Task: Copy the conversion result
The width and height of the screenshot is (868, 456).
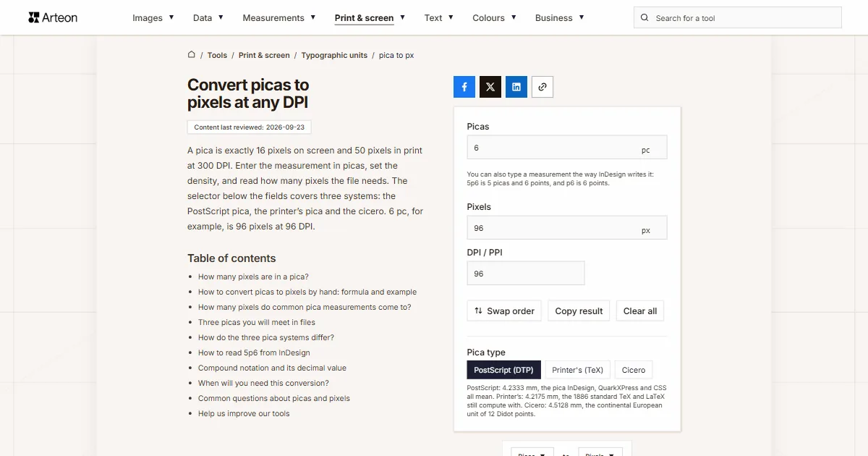Action: 579,311
